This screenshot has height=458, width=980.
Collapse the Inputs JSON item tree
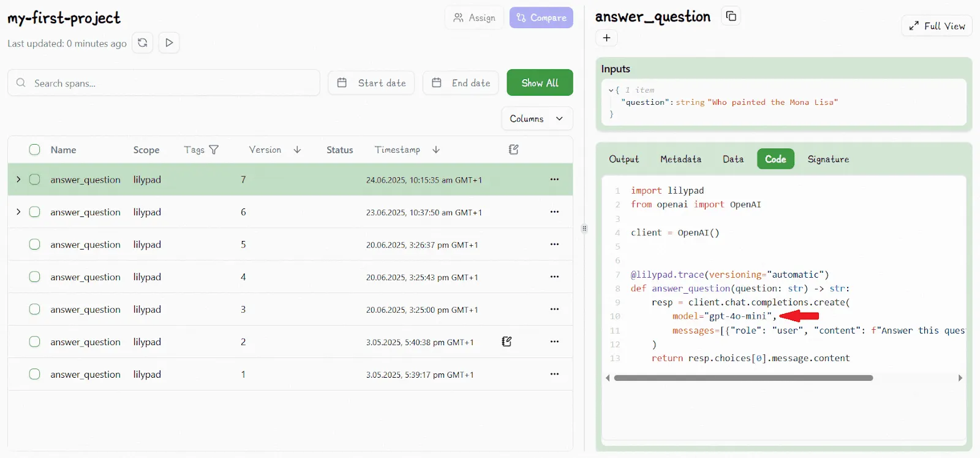coord(611,90)
